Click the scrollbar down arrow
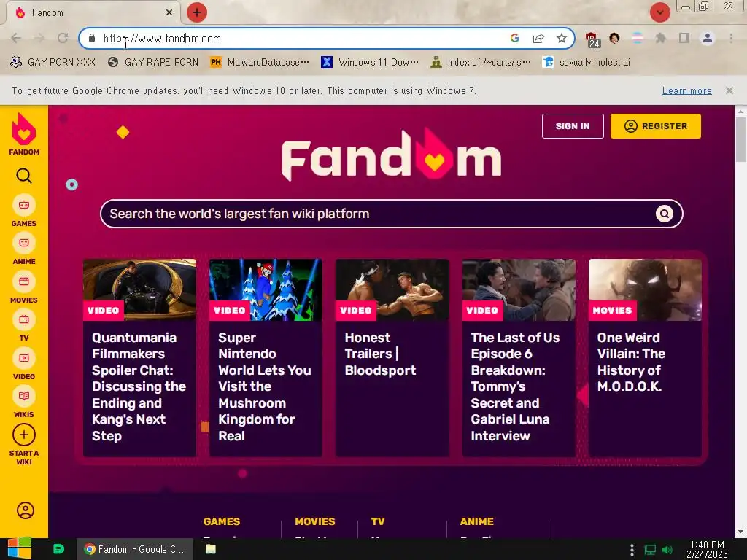Viewport: 747px width, 560px height. (740, 532)
